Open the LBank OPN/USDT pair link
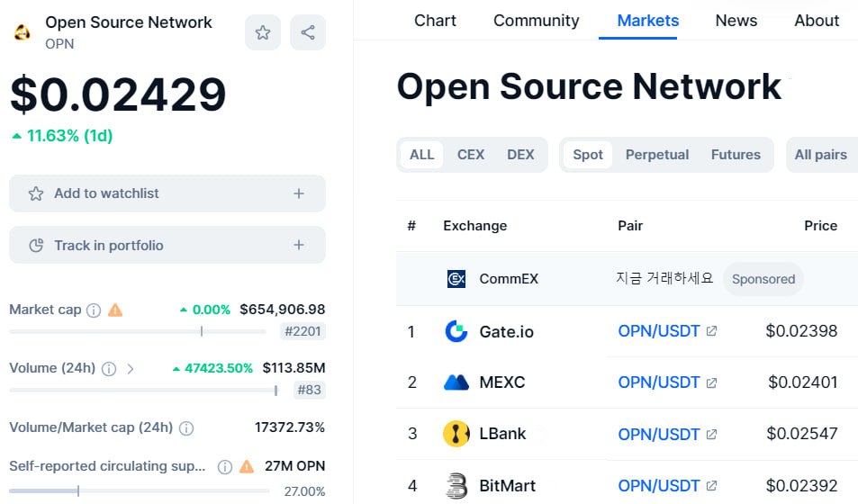The width and height of the screenshot is (858, 504). click(x=659, y=434)
